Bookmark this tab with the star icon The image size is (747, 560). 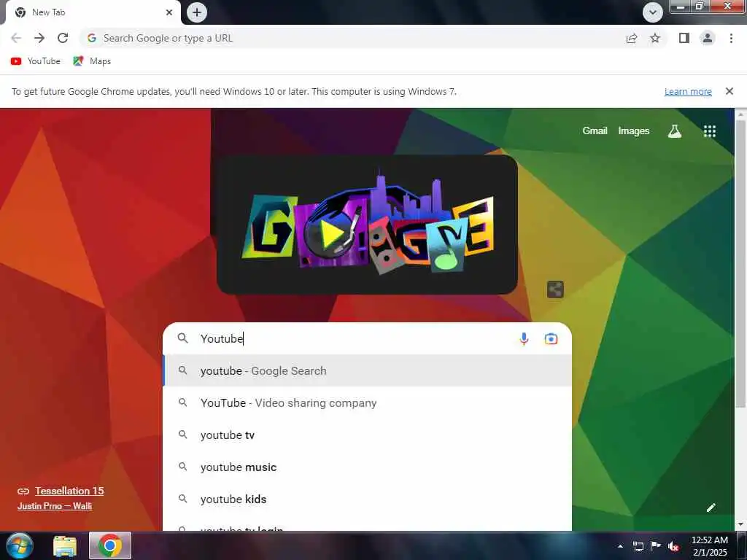pyautogui.click(x=655, y=38)
